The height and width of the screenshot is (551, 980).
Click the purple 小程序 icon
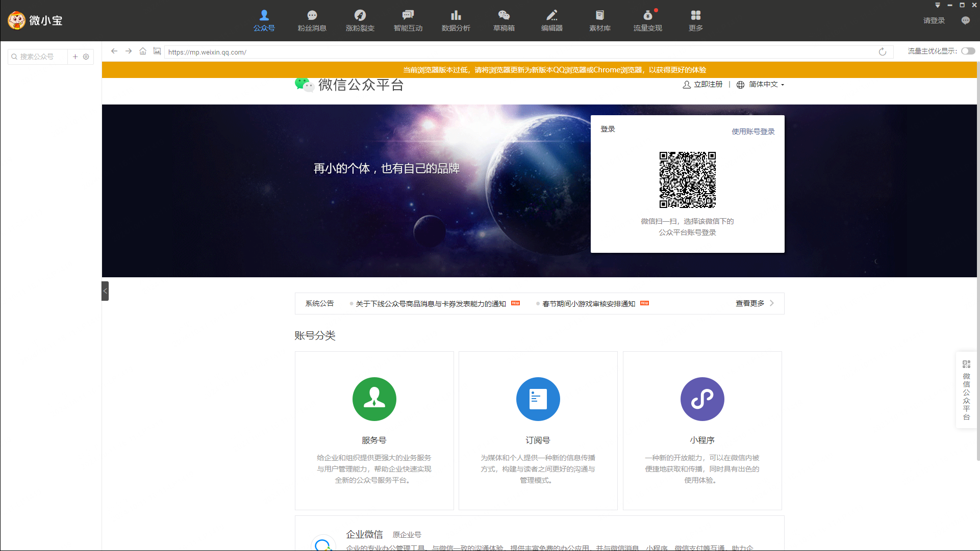pos(702,399)
